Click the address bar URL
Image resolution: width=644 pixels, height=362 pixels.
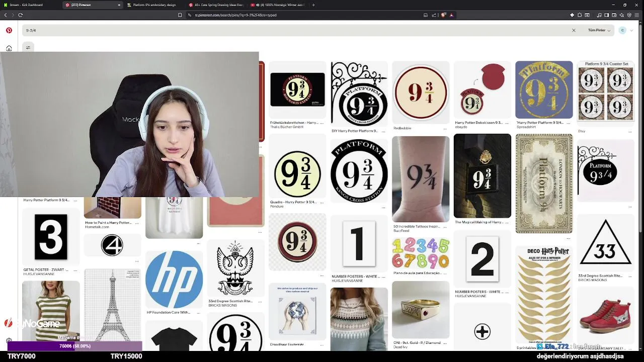coord(235,15)
